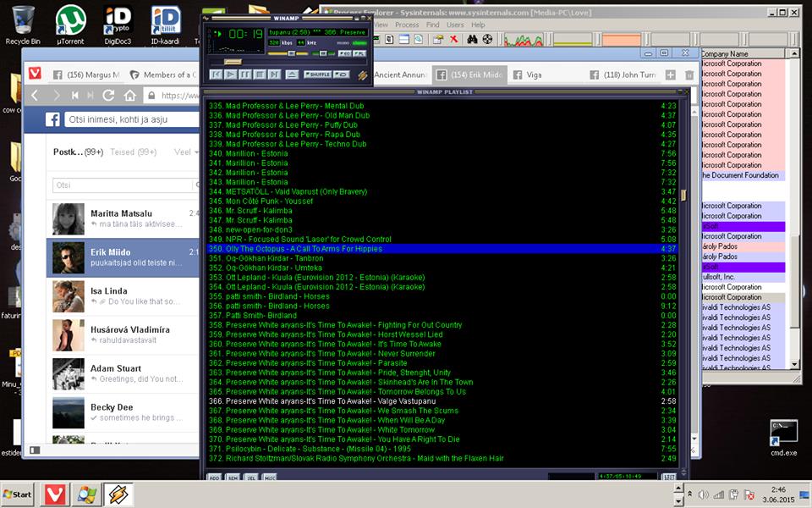812x508 pixels.
Task: Open Maritta Matsalu conversation
Action: pos(123,218)
